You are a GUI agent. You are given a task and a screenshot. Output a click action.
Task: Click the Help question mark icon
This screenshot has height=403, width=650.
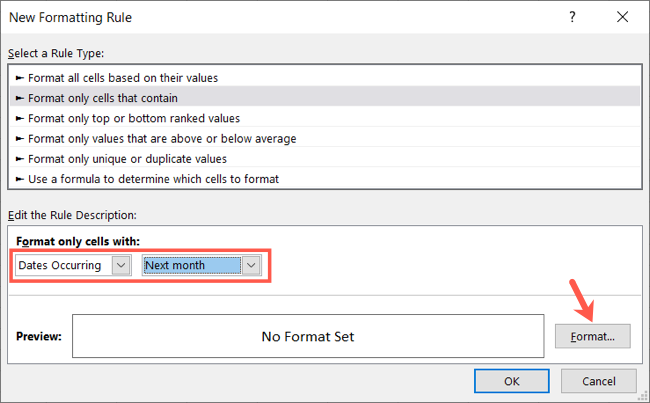pyautogui.click(x=573, y=18)
